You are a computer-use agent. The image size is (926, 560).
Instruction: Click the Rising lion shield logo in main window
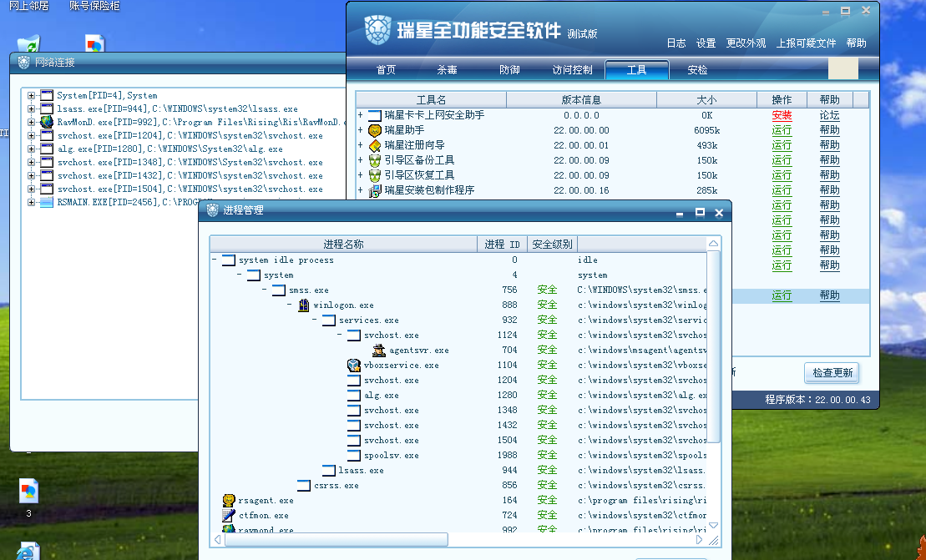click(x=377, y=30)
